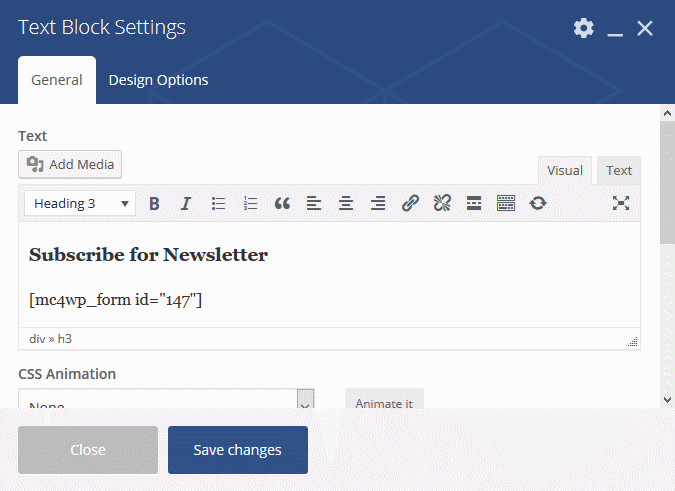The width and height of the screenshot is (675, 491).
Task: Enter distraction-free fullscreen editor mode
Action: pyautogui.click(x=621, y=203)
